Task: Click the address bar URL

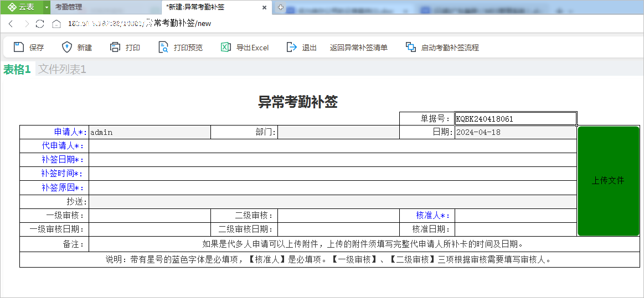Action: [140, 24]
